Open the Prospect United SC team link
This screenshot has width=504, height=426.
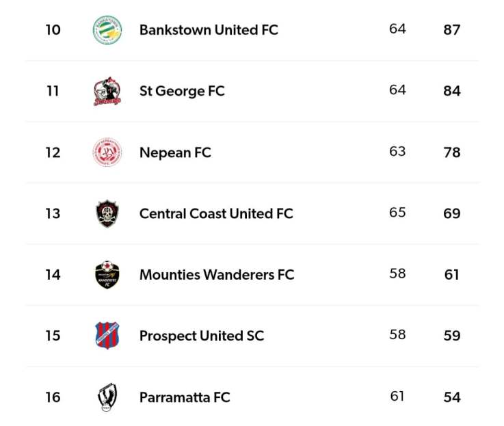(x=202, y=336)
